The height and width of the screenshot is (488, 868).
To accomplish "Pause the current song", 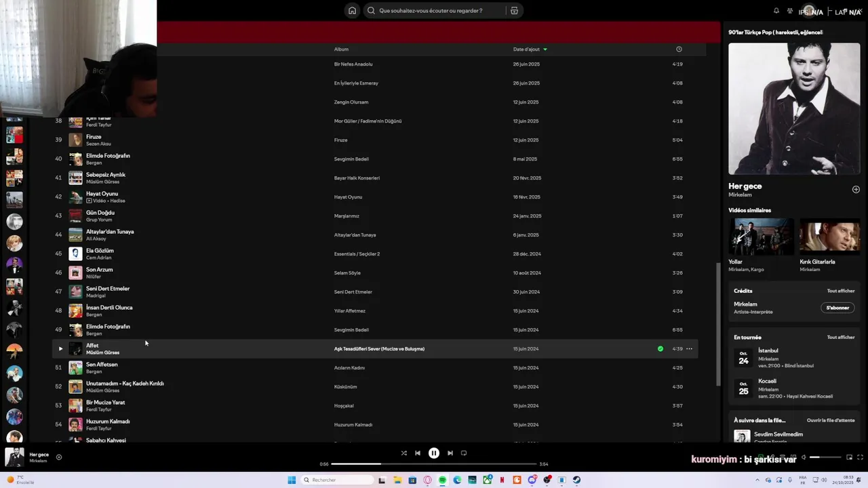I will tap(434, 453).
